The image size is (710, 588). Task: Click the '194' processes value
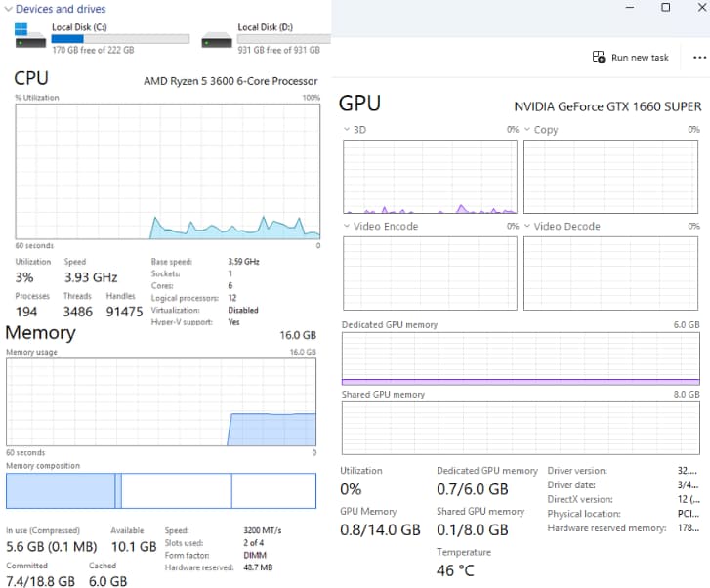pos(26,312)
